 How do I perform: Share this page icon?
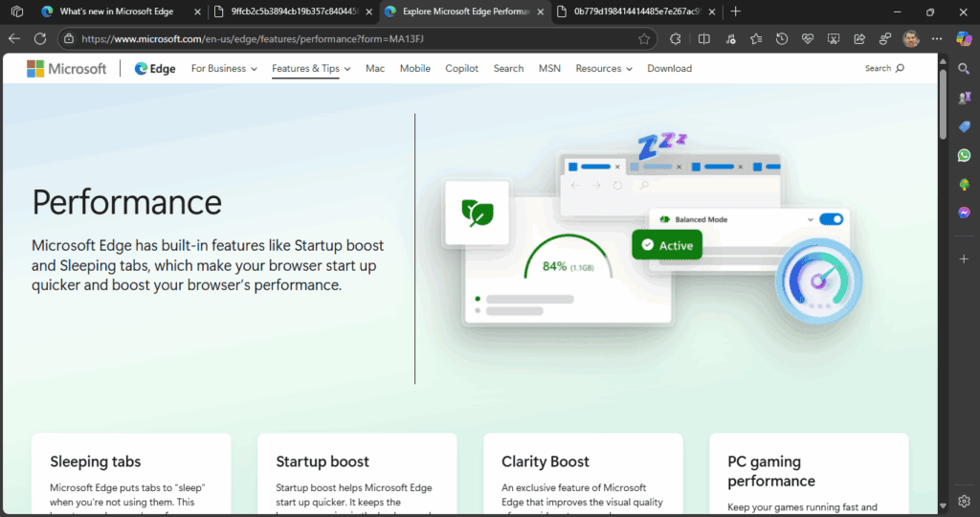tap(859, 38)
